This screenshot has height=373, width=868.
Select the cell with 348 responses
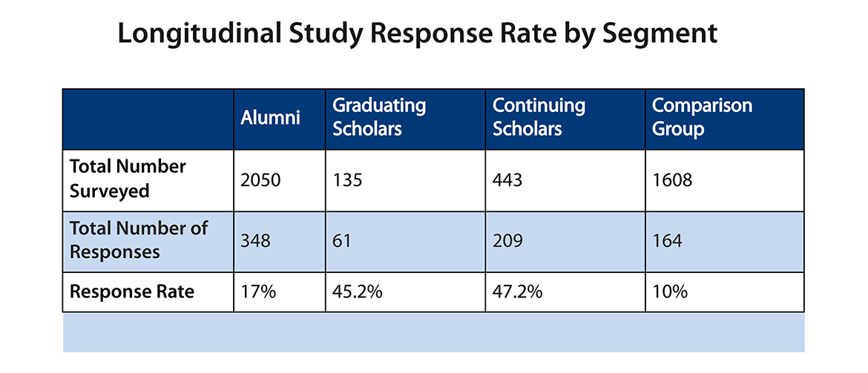[x=257, y=242]
